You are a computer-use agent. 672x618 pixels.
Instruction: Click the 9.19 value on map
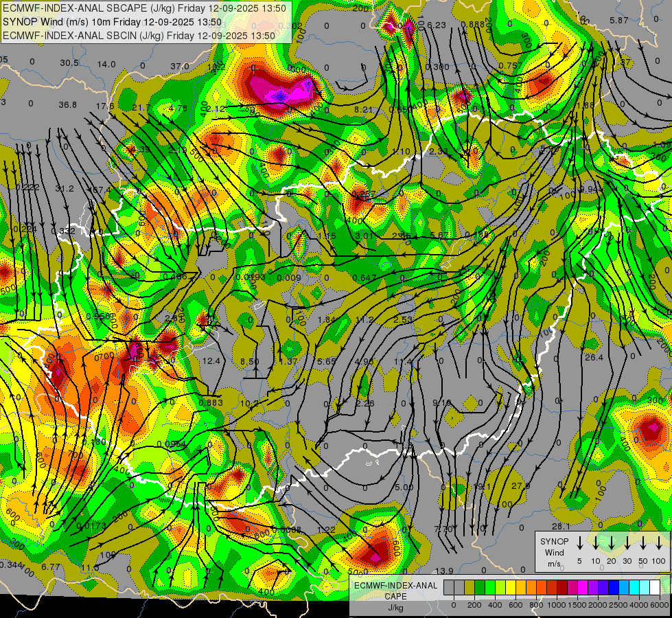pyautogui.click(x=442, y=402)
